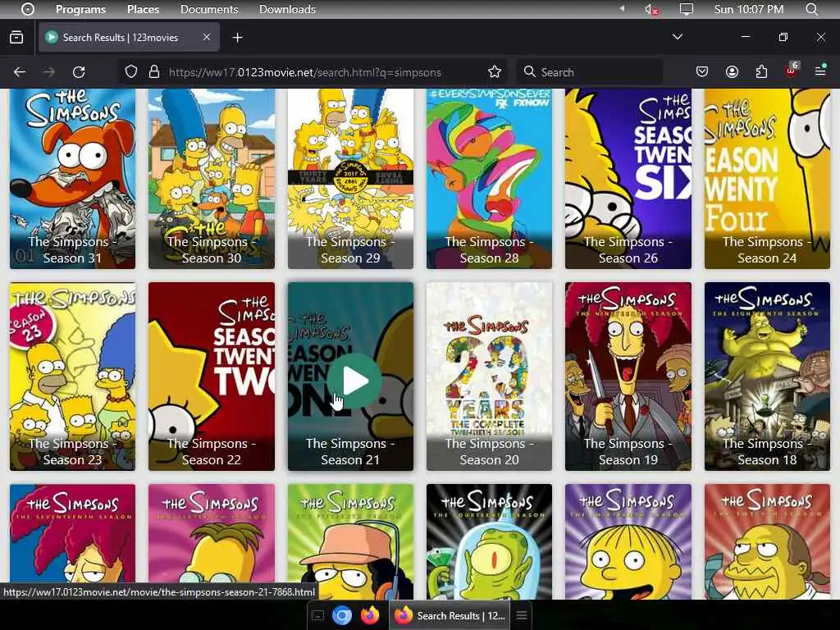Open The Simpsons Season 30 poster

coord(211,178)
